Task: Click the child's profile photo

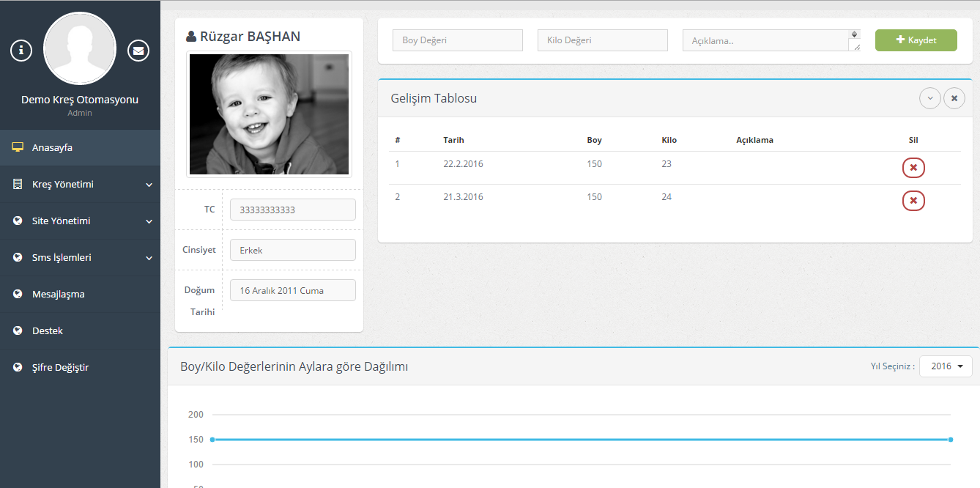Action: tap(269, 114)
